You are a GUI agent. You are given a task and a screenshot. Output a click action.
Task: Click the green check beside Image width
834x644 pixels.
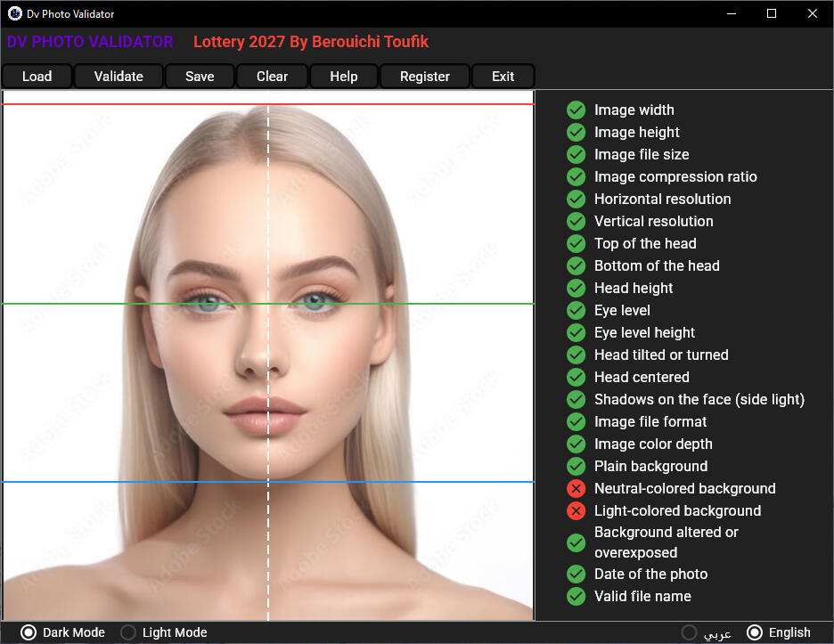pyautogui.click(x=576, y=110)
